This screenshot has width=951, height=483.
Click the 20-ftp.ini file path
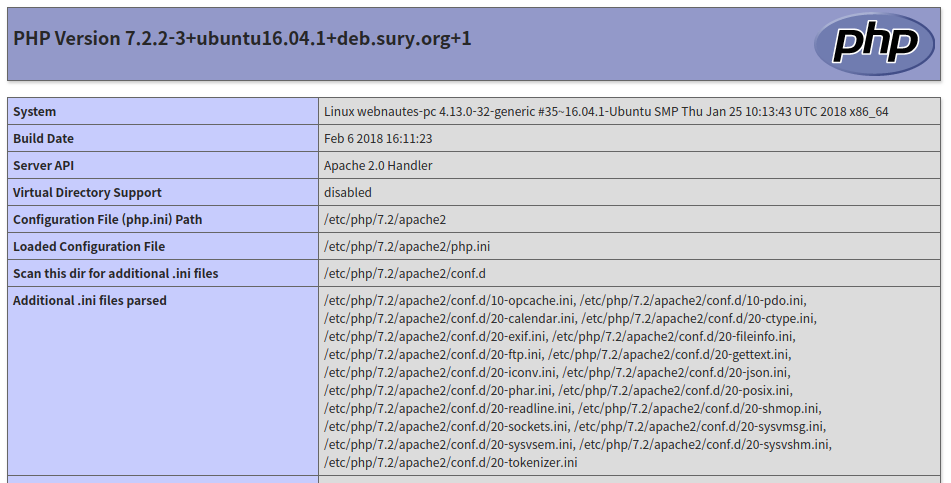coord(432,354)
